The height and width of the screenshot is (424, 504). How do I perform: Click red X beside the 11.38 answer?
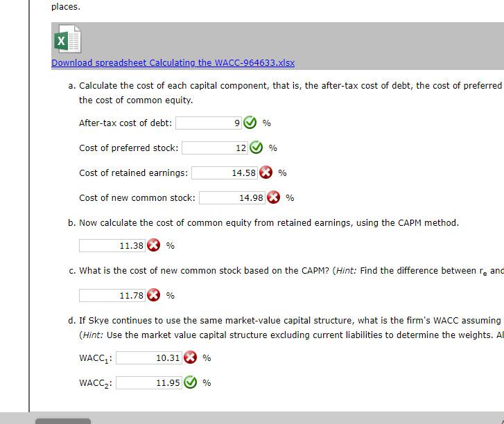[153, 245]
